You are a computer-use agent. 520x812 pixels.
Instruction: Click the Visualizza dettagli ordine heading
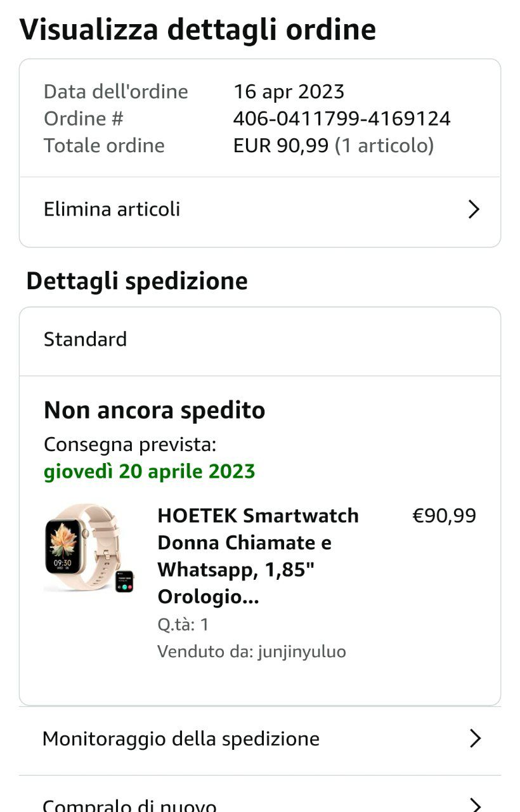coord(197,30)
